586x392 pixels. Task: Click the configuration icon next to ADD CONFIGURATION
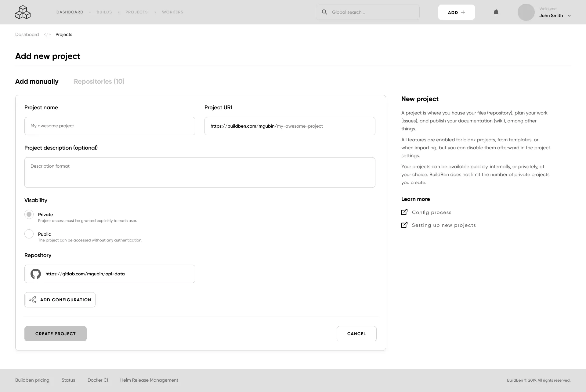(x=33, y=299)
